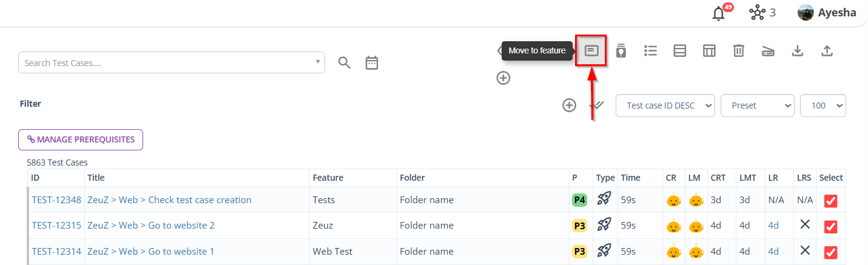868x265 pixels.
Task: Click the download icon in toolbar
Action: tap(798, 51)
